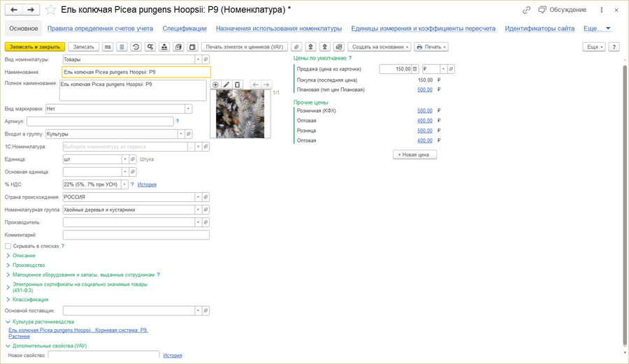Open calculator for sale price

tap(415, 69)
